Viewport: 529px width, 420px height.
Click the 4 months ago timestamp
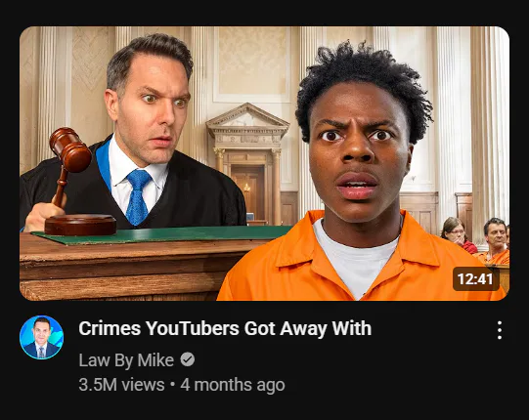[233, 385]
